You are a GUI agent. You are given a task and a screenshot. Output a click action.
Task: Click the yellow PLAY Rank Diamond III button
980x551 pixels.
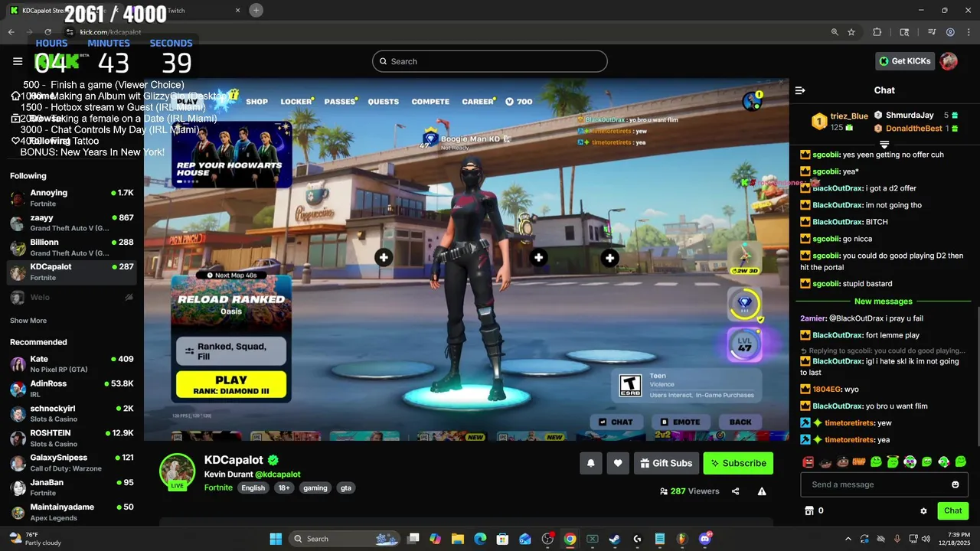(231, 384)
